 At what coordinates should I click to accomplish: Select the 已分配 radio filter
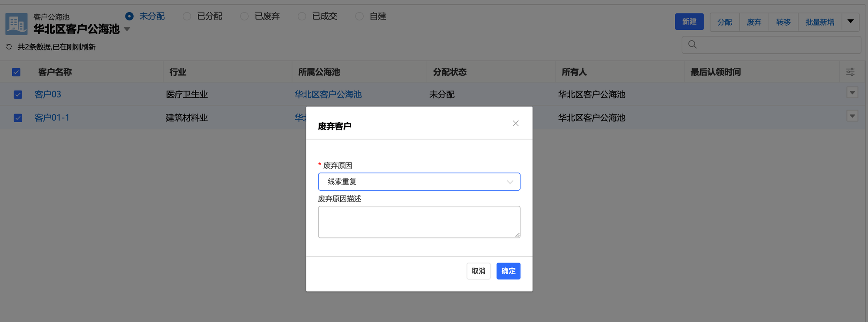187,16
